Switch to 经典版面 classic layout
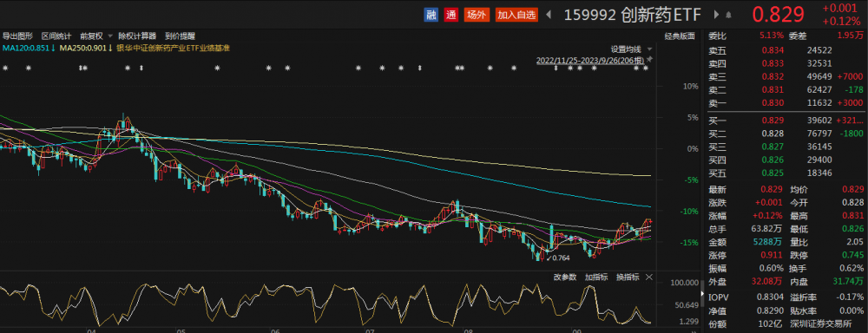This screenshot has width=868, height=333. (x=680, y=36)
